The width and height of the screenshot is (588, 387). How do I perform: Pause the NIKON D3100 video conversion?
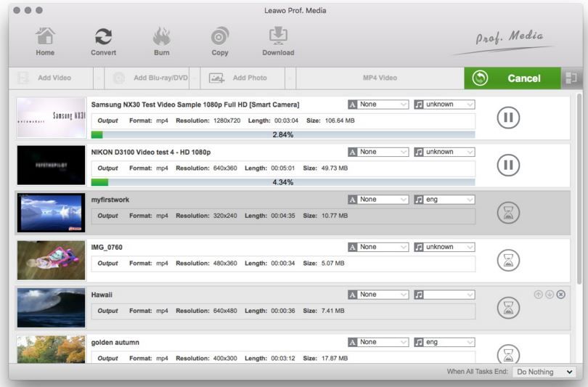coord(508,165)
